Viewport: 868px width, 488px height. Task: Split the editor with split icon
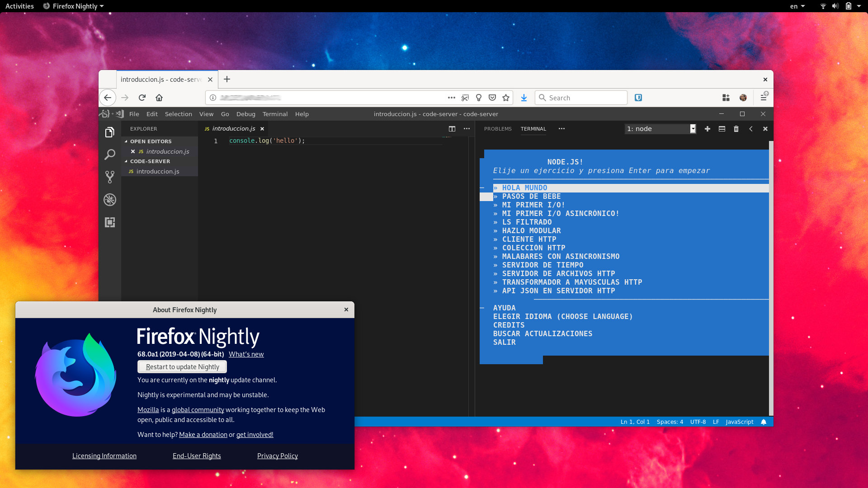[452, 129]
